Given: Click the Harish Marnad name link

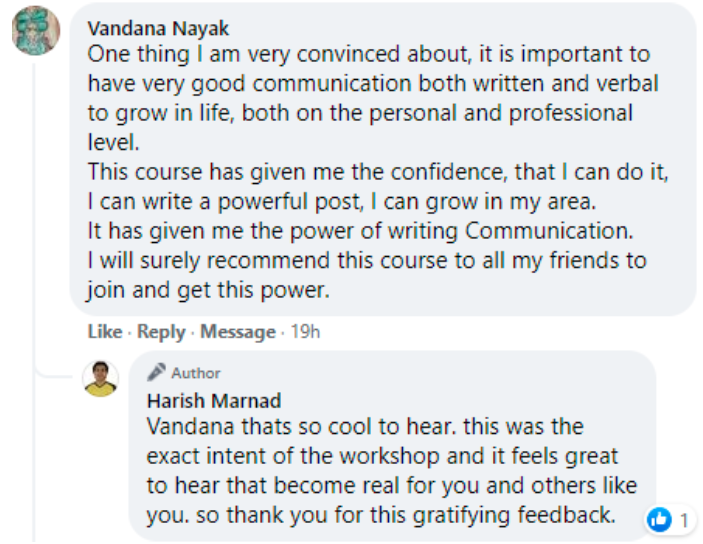Looking at the screenshot, I should pyautogui.click(x=213, y=401).
